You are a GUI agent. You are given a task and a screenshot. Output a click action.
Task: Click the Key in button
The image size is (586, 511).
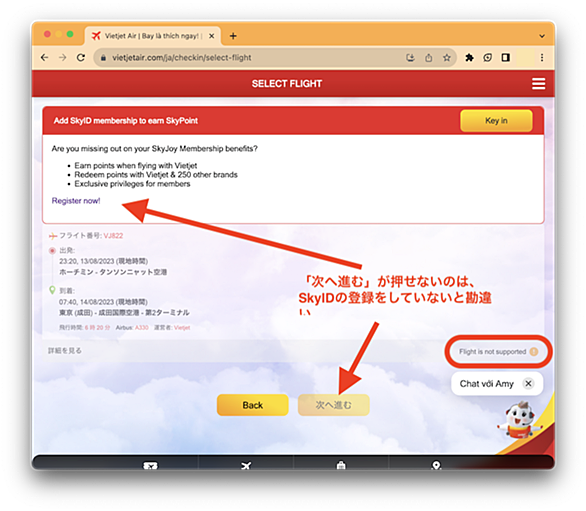pos(496,120)
